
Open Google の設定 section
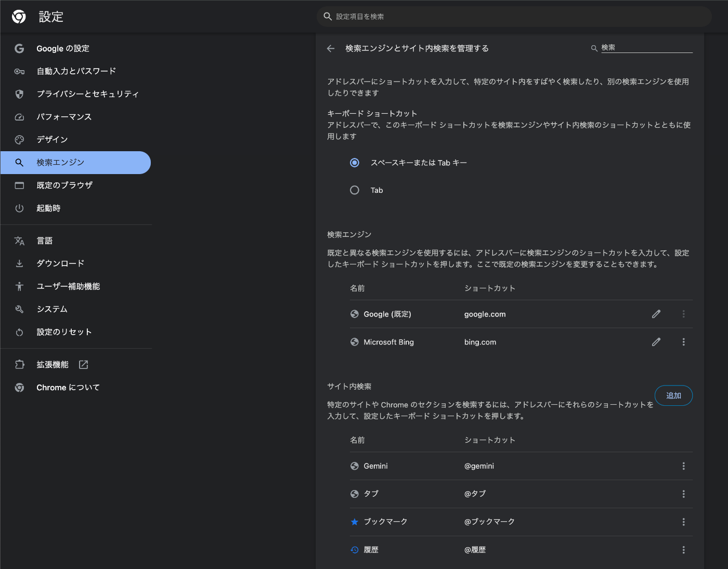[x=75, y=48]
